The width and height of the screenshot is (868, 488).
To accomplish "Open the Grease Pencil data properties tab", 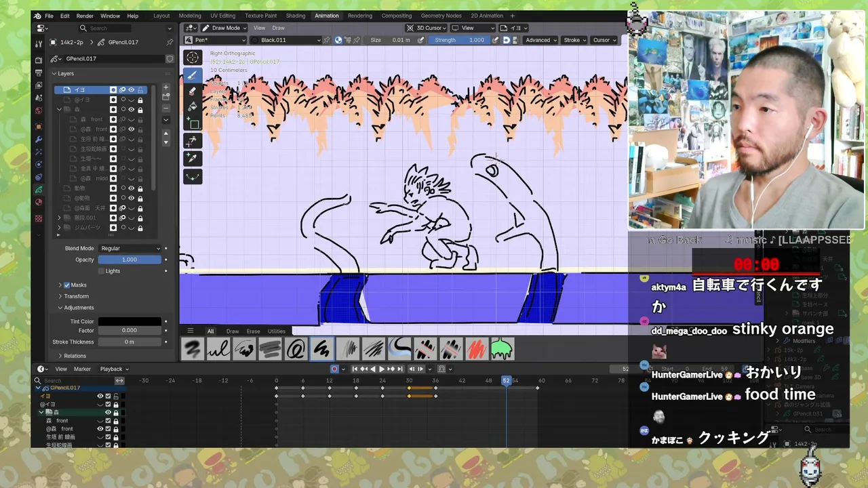I will (x=39, y=190).
